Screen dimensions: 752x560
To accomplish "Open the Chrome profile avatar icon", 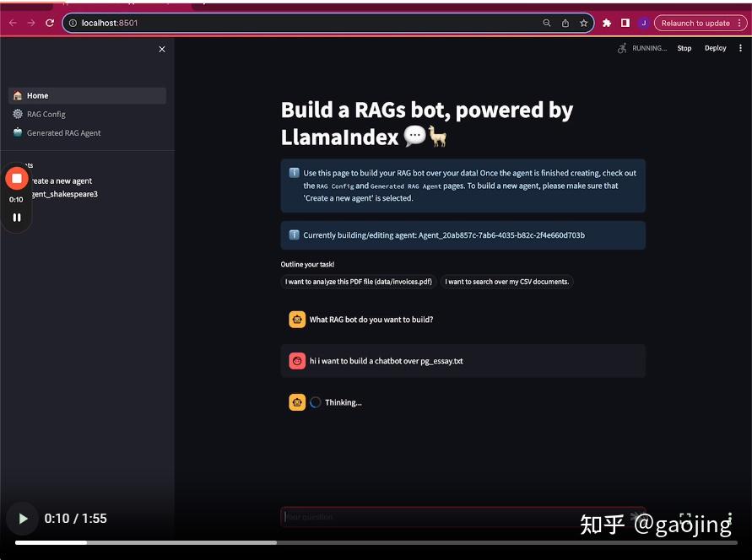I will coord(643,23).
